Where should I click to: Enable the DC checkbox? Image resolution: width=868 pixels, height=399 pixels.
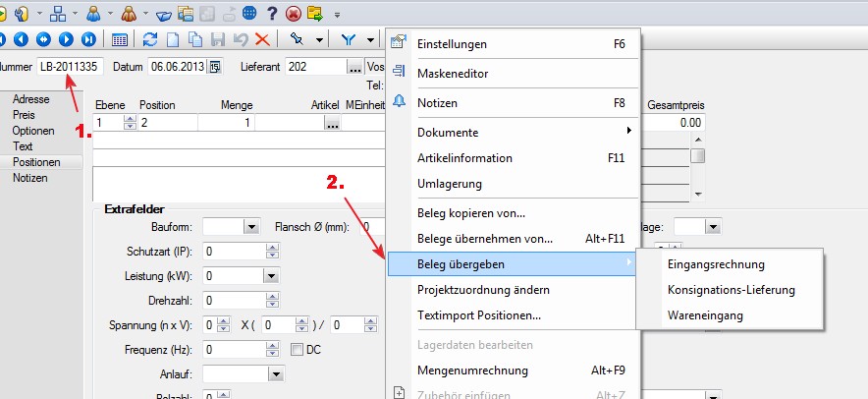(x=298, y=350)
